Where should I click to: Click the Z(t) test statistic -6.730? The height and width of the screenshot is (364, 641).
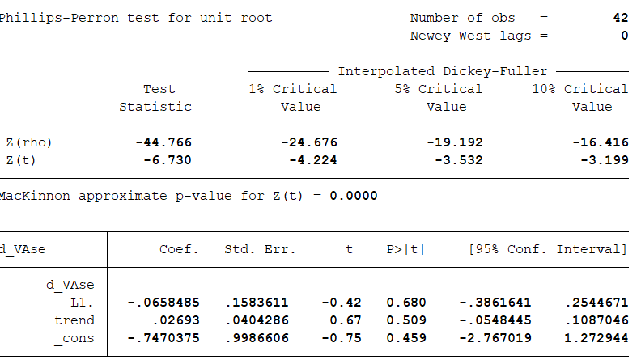pos(168,160)
